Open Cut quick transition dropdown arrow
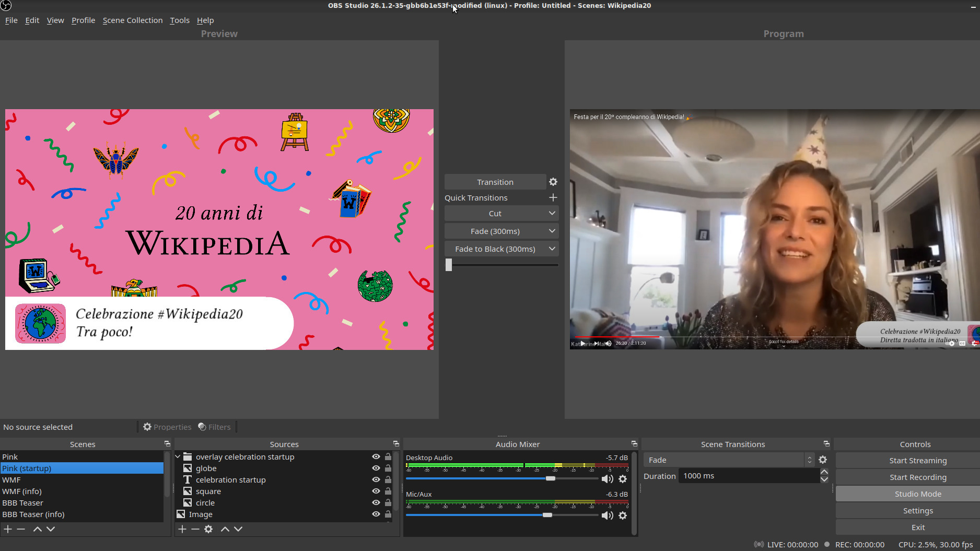 click(x=552, y=213)
